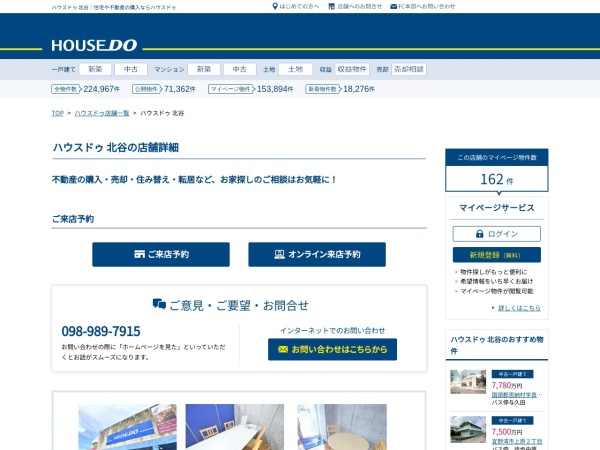Screen dimensions: 600x450
Task: Open the 7,500万円 property thumbnail
Action: coord(468,429)
